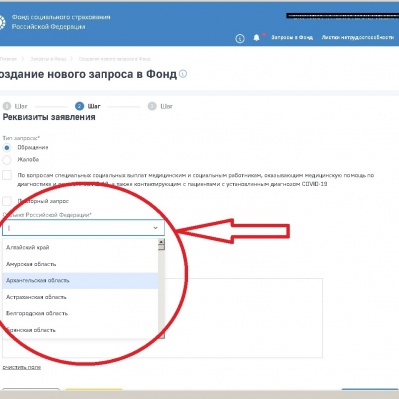
Task: Check the COVID-19 special payments checkbox
Action: [7, 175]
